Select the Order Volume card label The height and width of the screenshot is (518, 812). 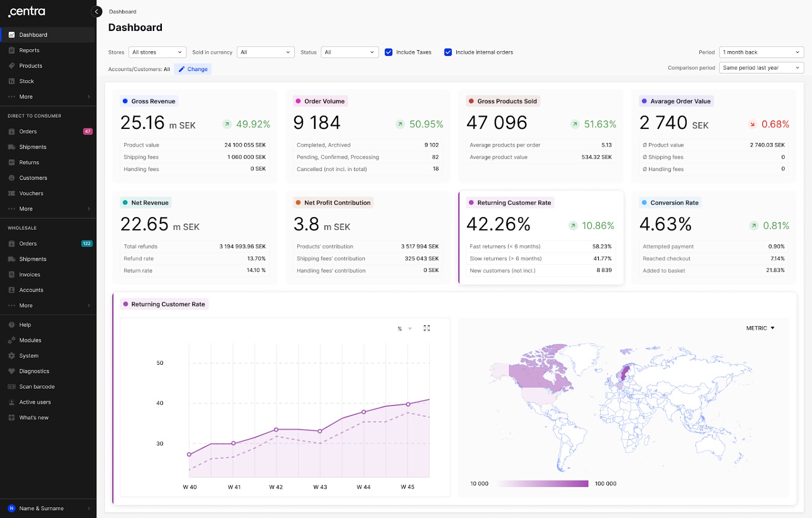[x=320, y=101]
